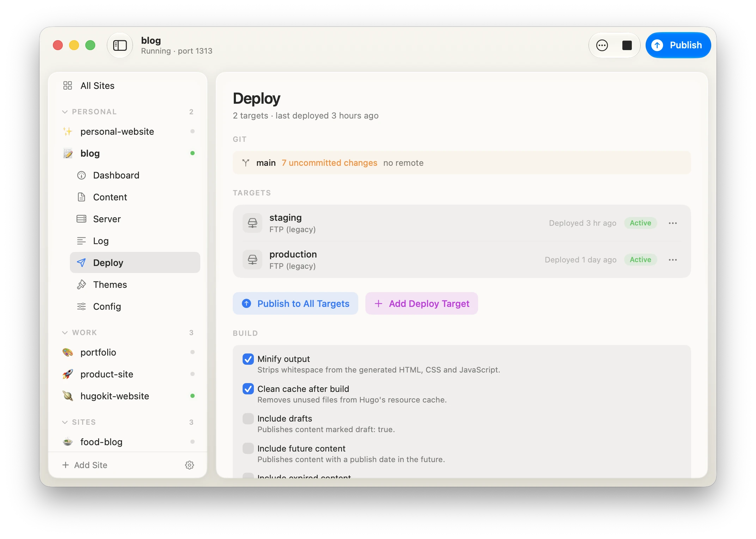Click the production Active status badge
Viewport: 756px width, 539px height.
click(641, 260)
